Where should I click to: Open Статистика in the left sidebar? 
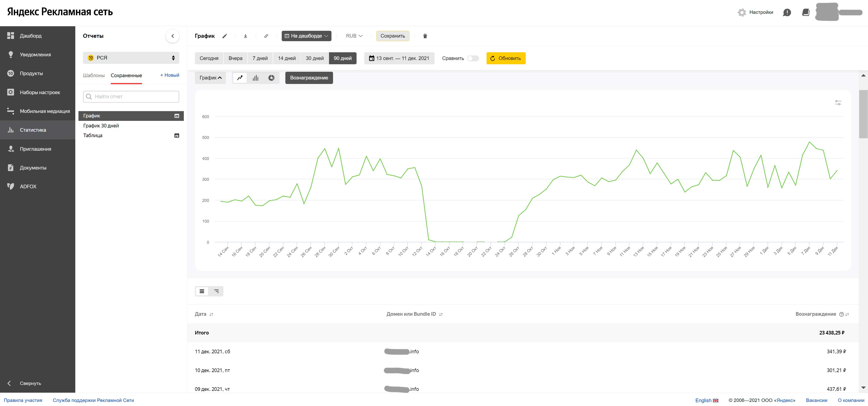click(33, 130)
